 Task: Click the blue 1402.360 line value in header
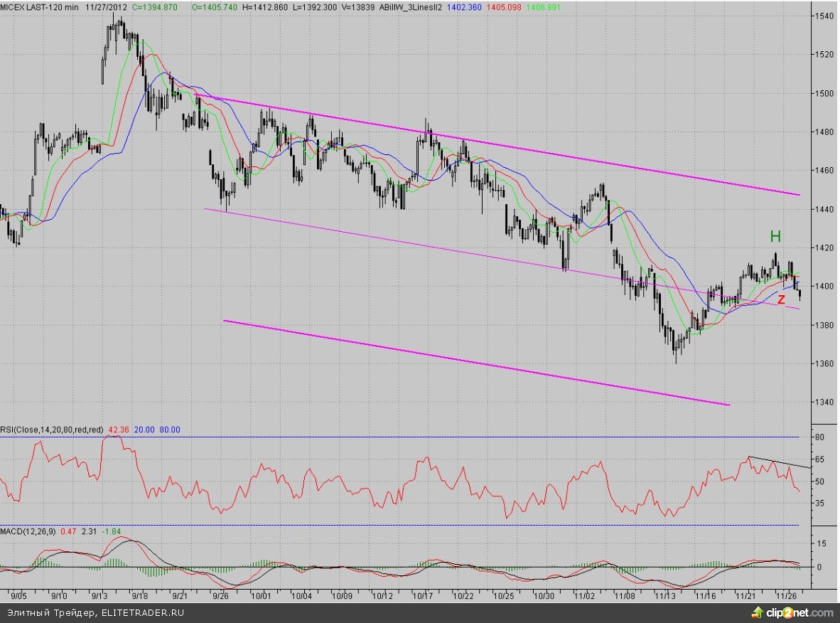[x=463, y=5]
